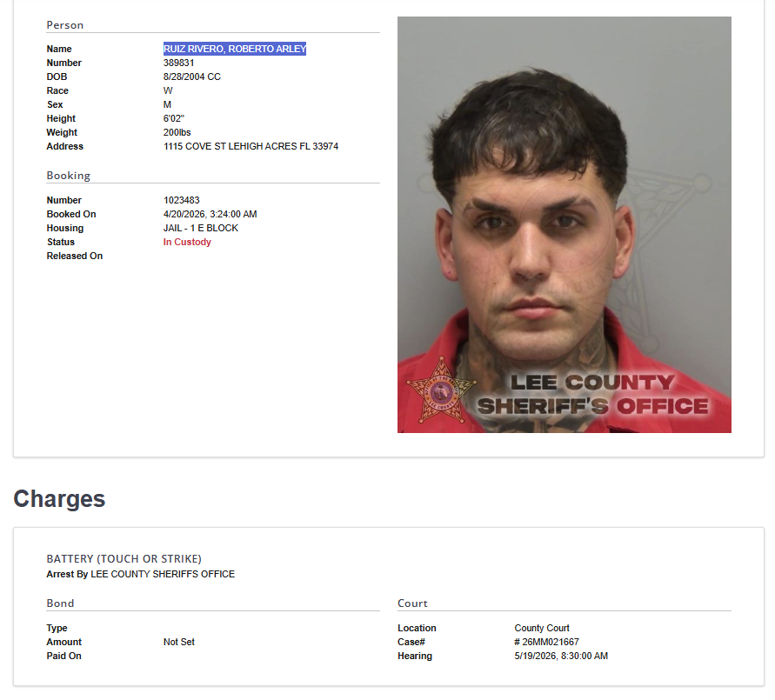
Task: Select the In Custody status text
Action: coord(187,242)
